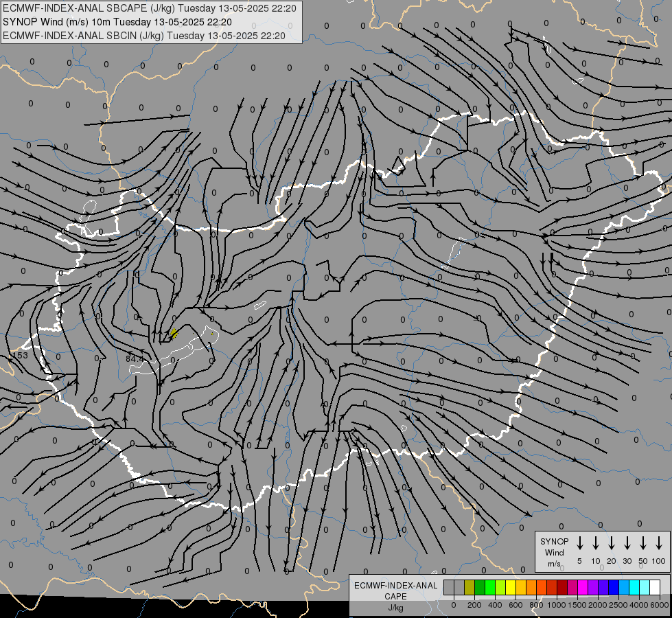Select the pale cyan CAPE legend swatch
Image resolution: width=672 pixels, height=618 pixels.
[644, 587]
